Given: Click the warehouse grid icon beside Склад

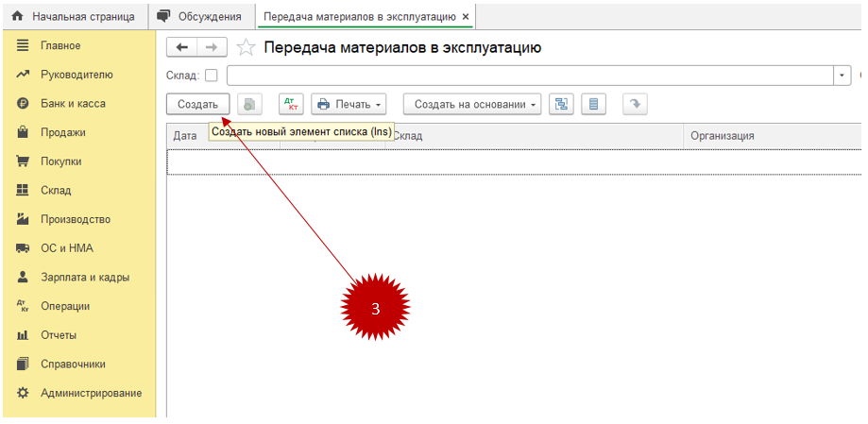Looking at the screenshot, I should click(22, 191).
